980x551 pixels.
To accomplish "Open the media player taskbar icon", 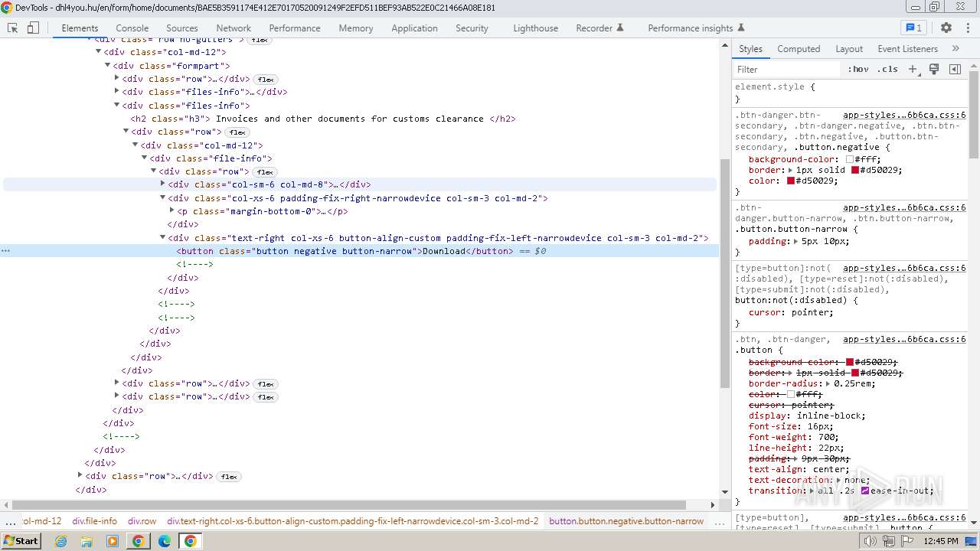I will [113, 541].
